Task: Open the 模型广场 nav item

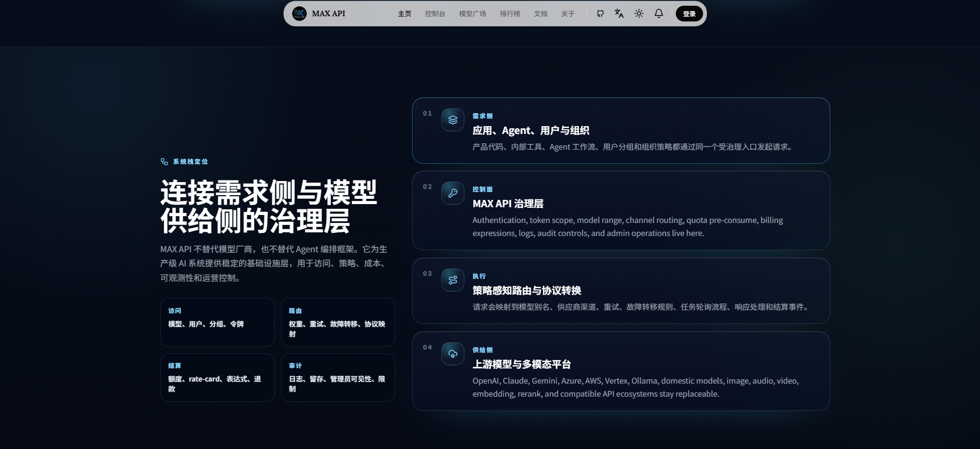Action: pyautogui.click(x=473, y=14)
